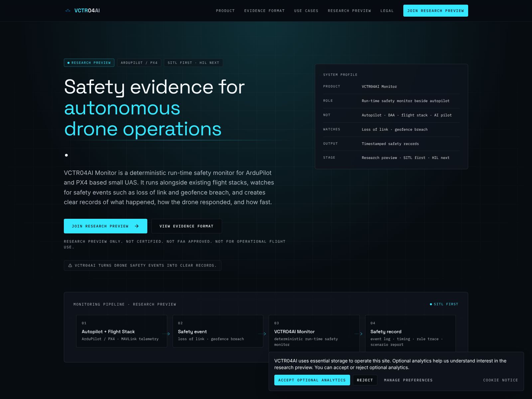Click the warning triangle icon beside the clear records tagline
Viewport: 532px width, 399px height.
point(70,266)
